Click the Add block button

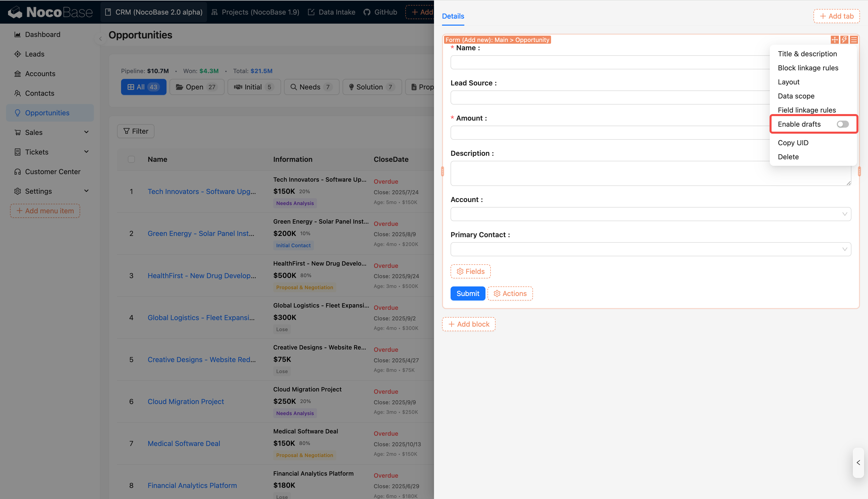coord(469,324)
